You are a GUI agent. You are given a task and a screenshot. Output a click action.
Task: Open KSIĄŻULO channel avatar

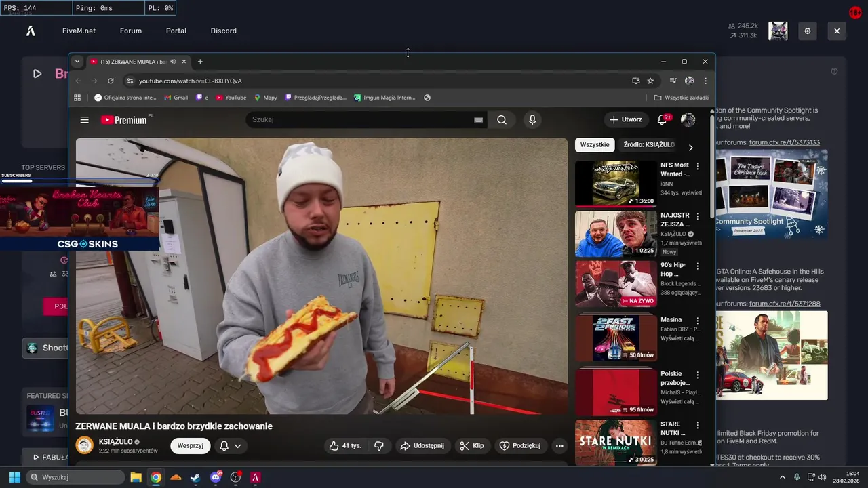pyautogui.click(x=85, y=445)
